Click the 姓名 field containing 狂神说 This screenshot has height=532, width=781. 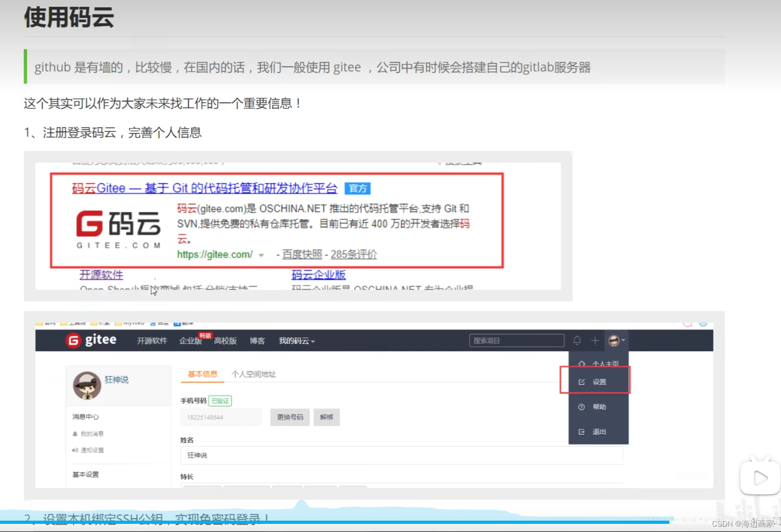pyautogui.click(x=401, y=455)
